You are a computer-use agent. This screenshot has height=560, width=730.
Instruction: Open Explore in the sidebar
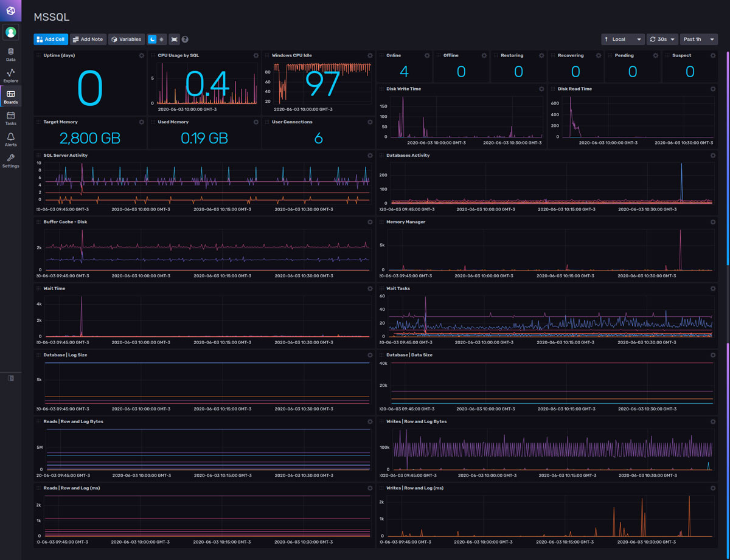[x=10, y=76]
